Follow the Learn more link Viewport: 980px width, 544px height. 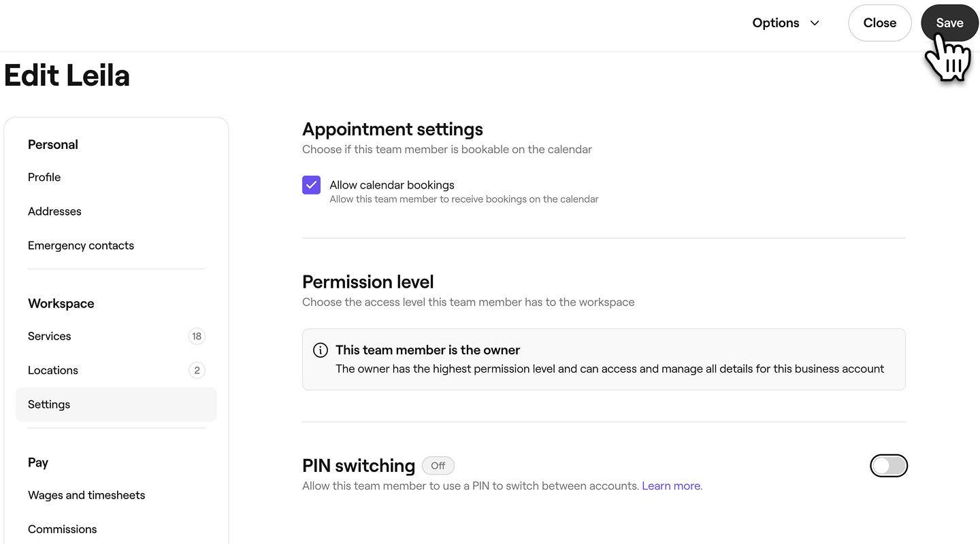pyautogui.click(x=671, y=486)
